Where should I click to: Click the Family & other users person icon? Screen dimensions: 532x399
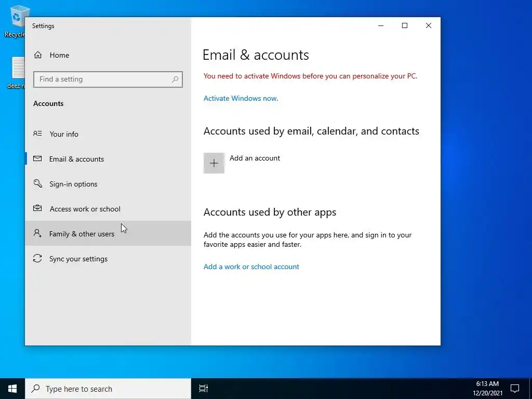point(37,233)
